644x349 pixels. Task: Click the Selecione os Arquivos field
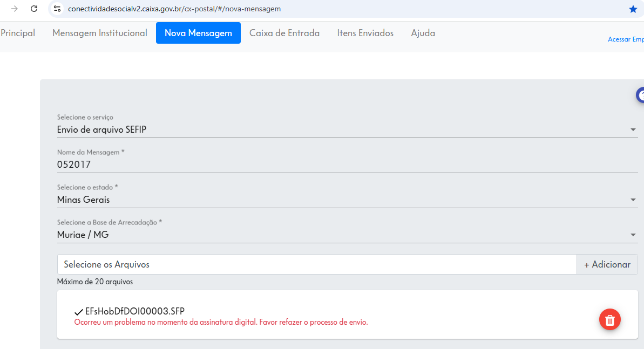coord(317,264)
